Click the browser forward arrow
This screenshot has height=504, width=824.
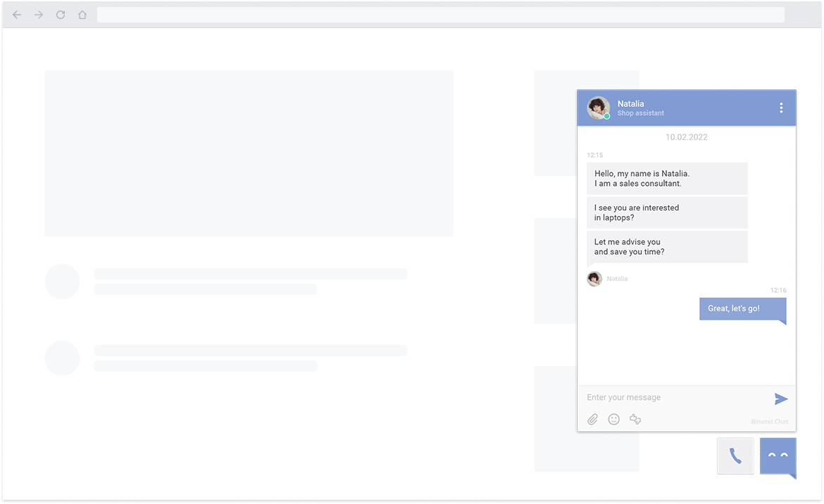click(39, 15)
